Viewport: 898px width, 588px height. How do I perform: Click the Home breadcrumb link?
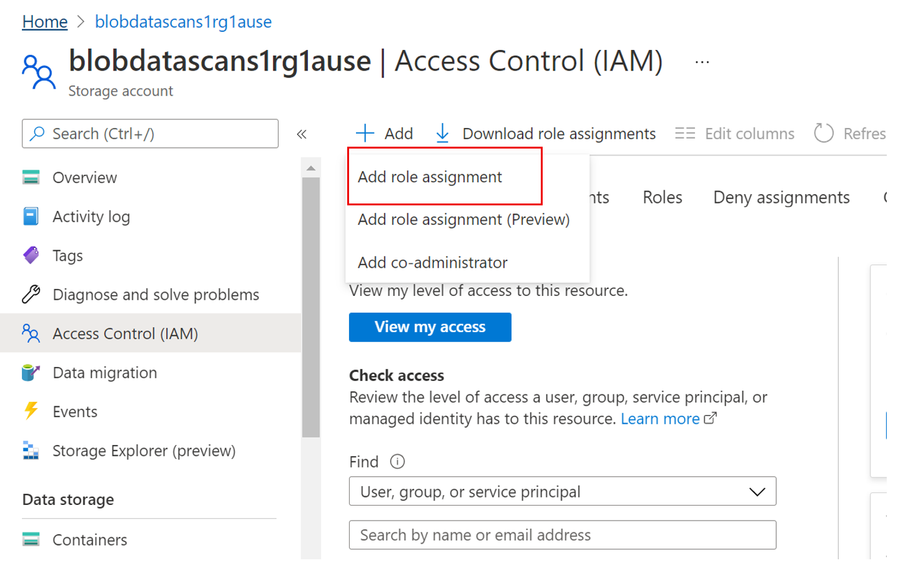point(45,22)
